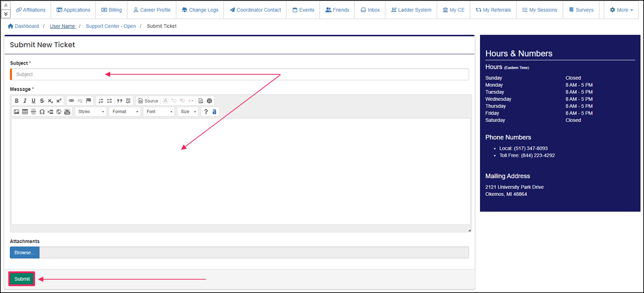The width and height of the screenshot is (644, 293).
Task: Insert a horizontal line
Action: (33, 112)
